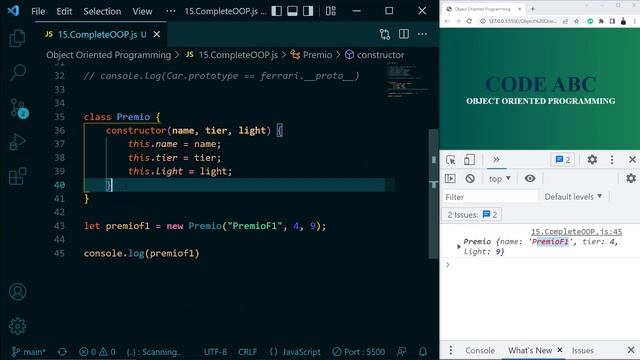This screenshot has height=360, width=640.
Task: Bookmark this page with star icon
Action: [x=576, y=21]
